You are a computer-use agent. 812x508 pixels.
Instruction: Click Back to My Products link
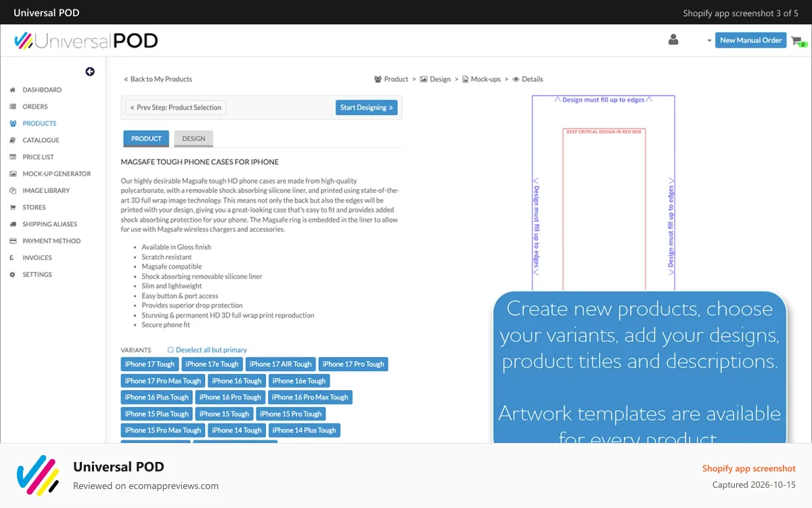click(158, 79)
